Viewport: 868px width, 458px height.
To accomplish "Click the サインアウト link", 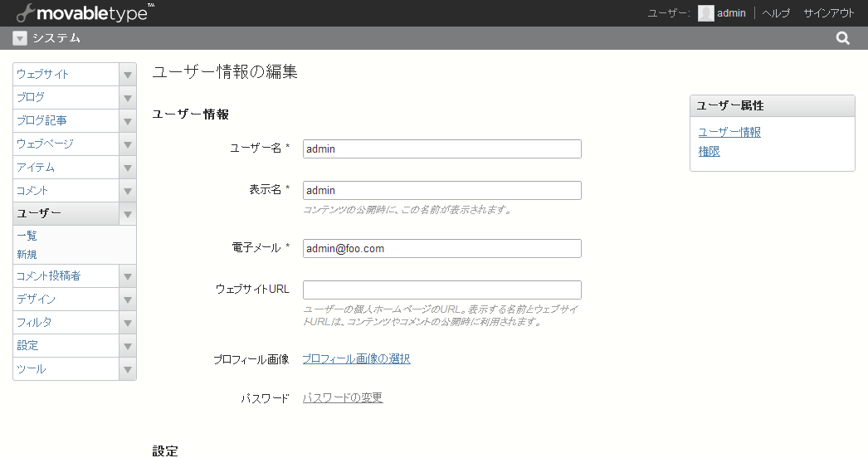I will click(829, 13).
